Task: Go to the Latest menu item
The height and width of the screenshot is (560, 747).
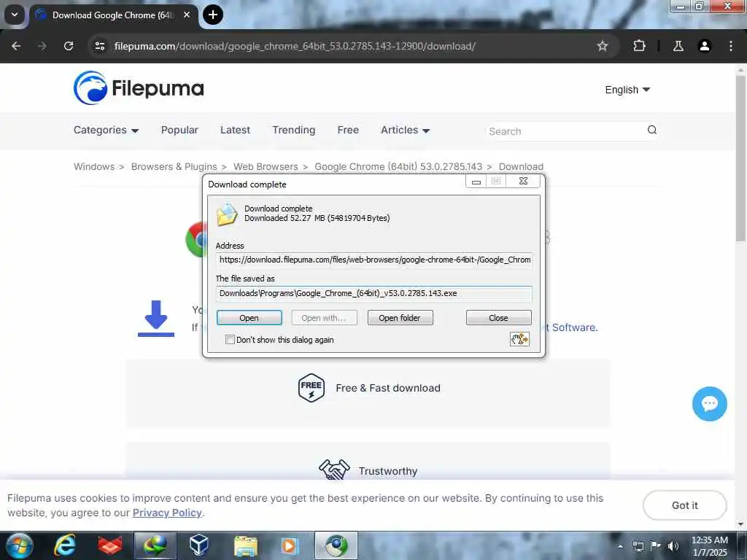Action: point(235,130)
